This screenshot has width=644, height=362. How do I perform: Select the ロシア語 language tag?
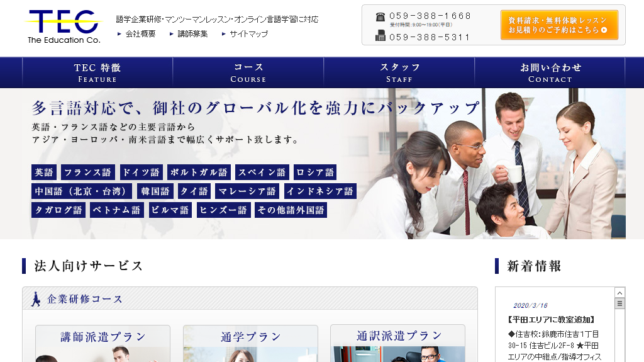[x=315, y=173]
